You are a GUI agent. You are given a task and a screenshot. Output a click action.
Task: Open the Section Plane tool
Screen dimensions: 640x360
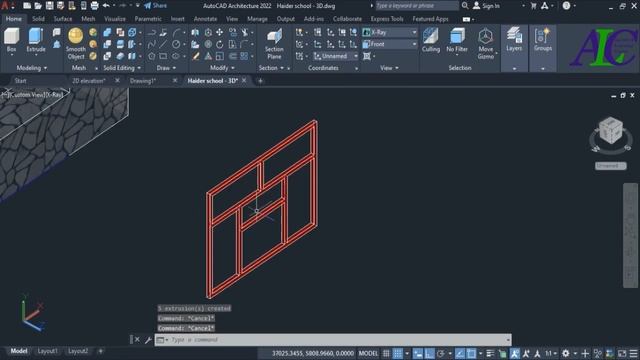point(274,44)
